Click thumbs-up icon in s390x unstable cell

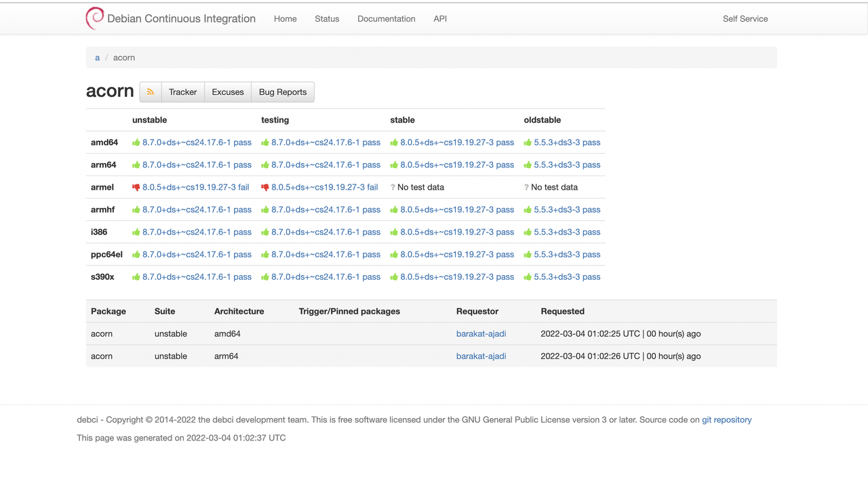tap(136, 276)
